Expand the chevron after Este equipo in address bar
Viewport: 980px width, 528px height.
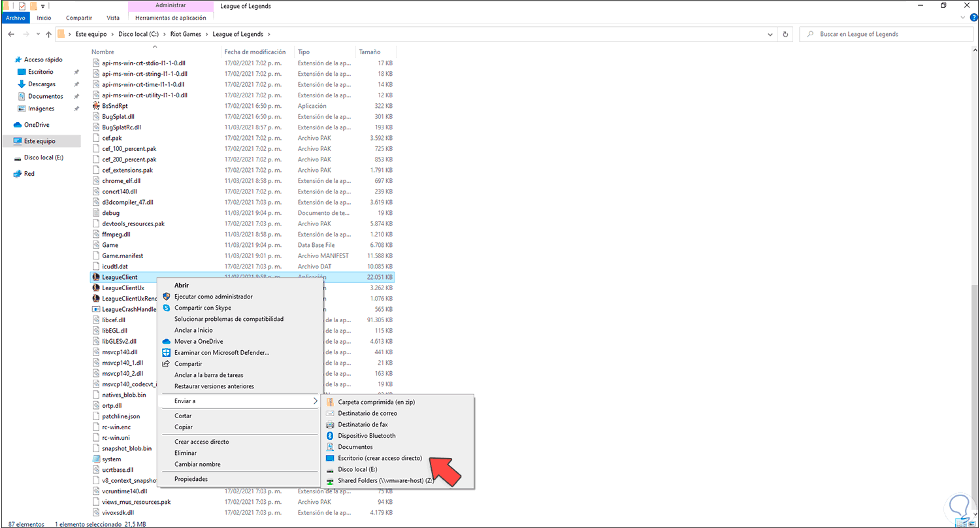[x=113, y=34]
